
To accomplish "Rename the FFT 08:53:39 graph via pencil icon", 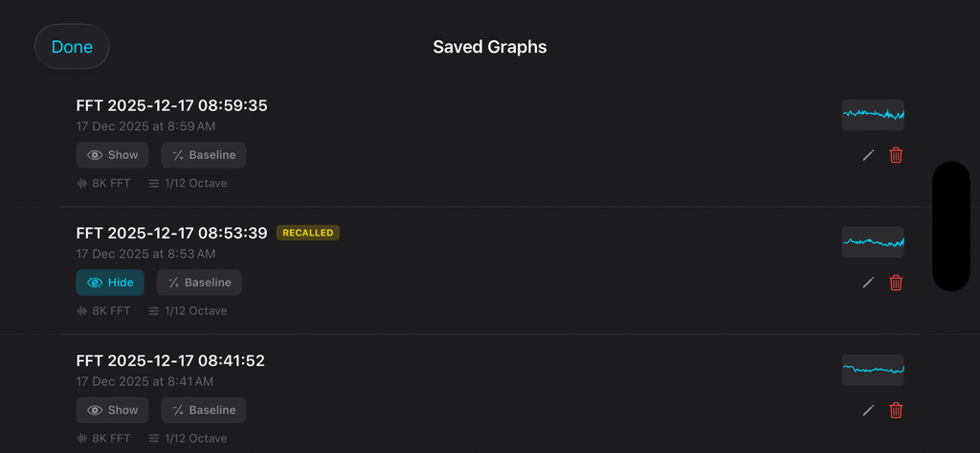I will (x=868, y=283).
